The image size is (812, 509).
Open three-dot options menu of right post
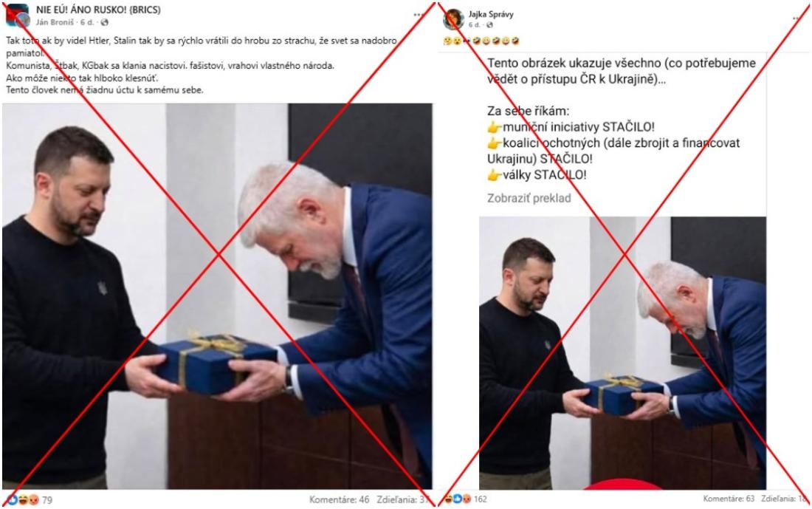click(x=796, y=18)
